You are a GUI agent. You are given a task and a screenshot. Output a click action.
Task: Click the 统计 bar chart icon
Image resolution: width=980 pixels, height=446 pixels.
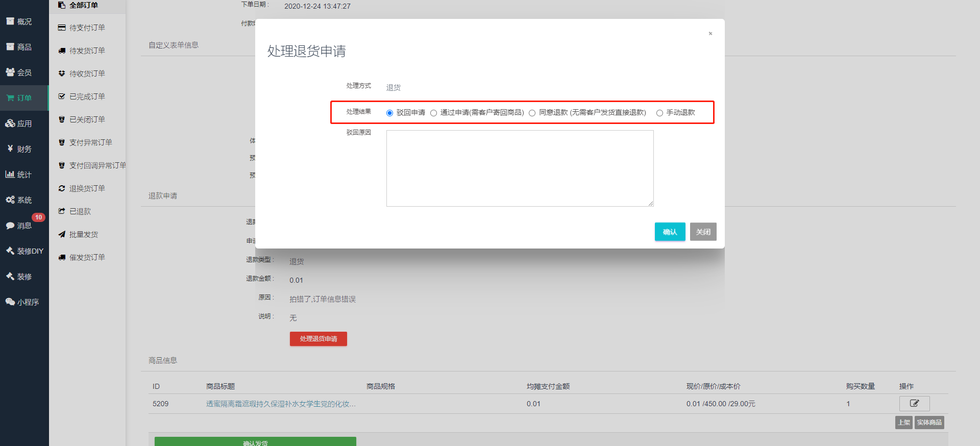pyautogui.click(x=10, y=174)
